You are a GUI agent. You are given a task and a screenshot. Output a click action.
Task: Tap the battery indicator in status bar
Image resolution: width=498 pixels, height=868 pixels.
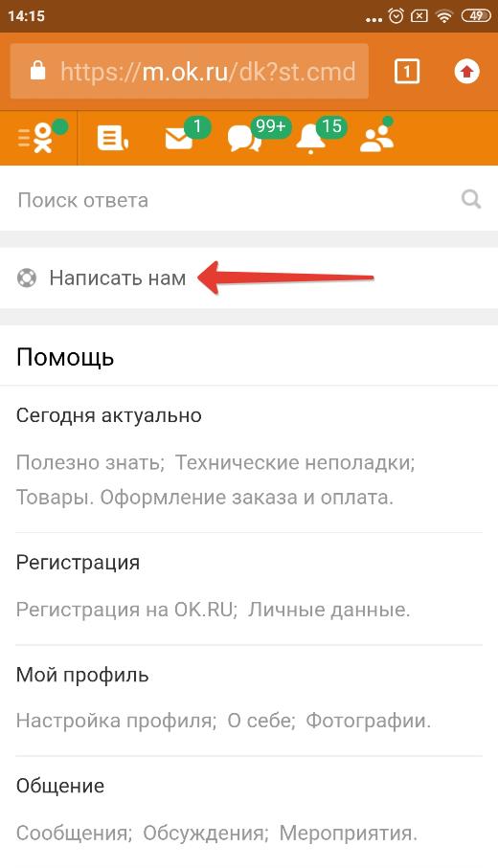pyautogui.click(x=476, y=15)
